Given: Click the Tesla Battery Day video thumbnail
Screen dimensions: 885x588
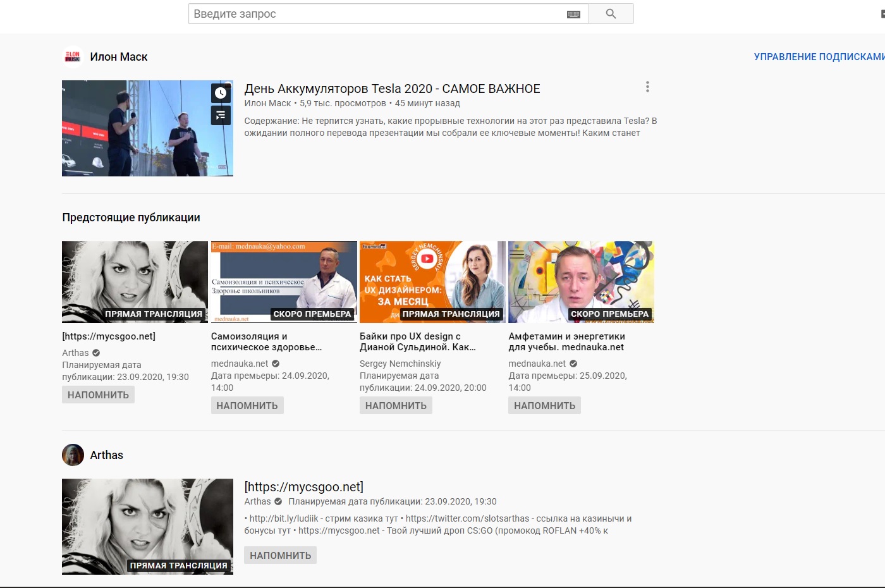Looking at the screenshot, I should coord(139,128).
